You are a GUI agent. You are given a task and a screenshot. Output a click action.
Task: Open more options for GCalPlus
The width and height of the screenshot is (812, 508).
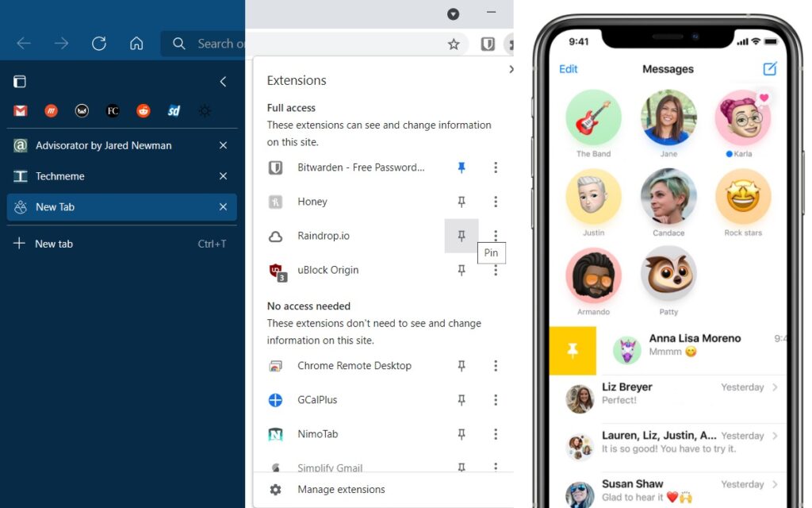[x=496, y=400]
